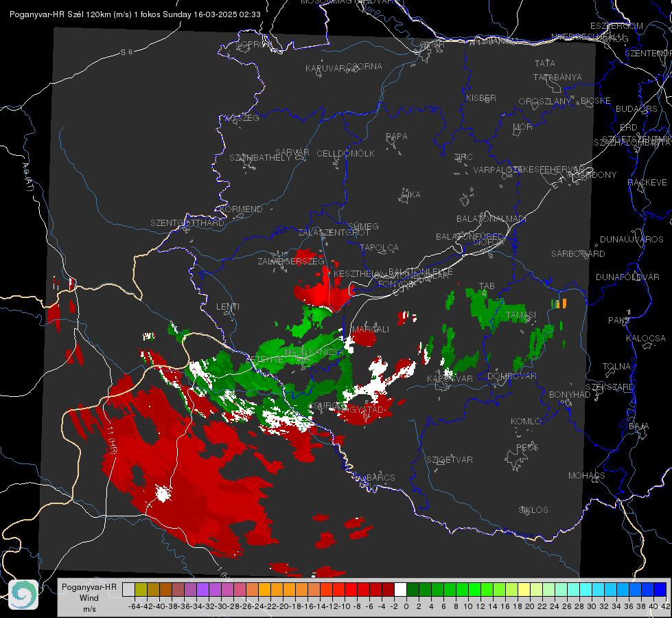
Task: Click the LETENYE city label
Action: click(x=265, y=359)
